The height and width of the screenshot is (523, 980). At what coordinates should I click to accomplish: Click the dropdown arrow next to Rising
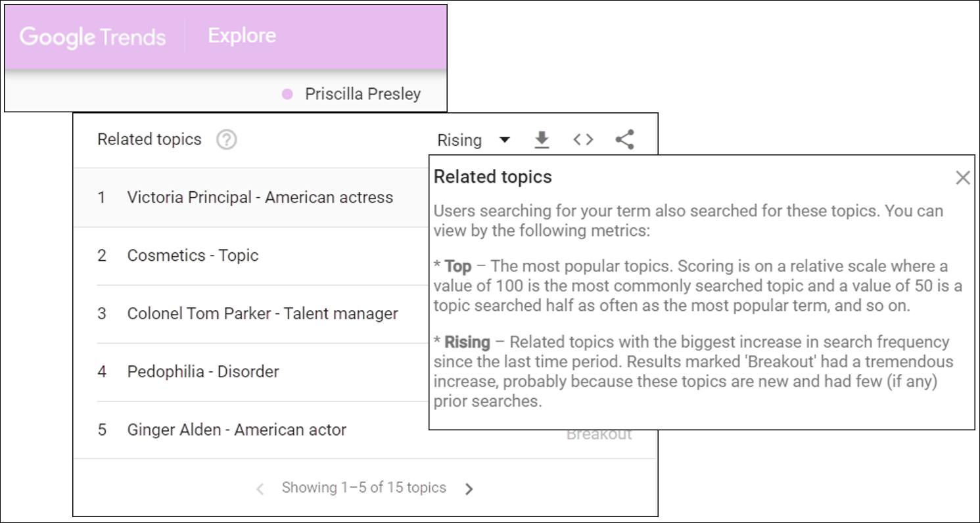(x=503, y=139)
